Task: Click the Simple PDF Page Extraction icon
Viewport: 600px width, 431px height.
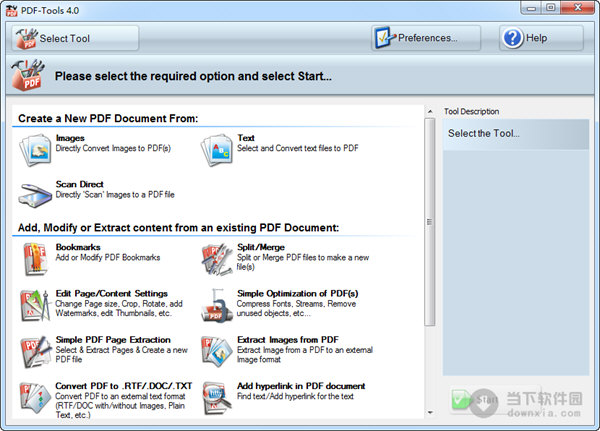Action: (35, 352)
